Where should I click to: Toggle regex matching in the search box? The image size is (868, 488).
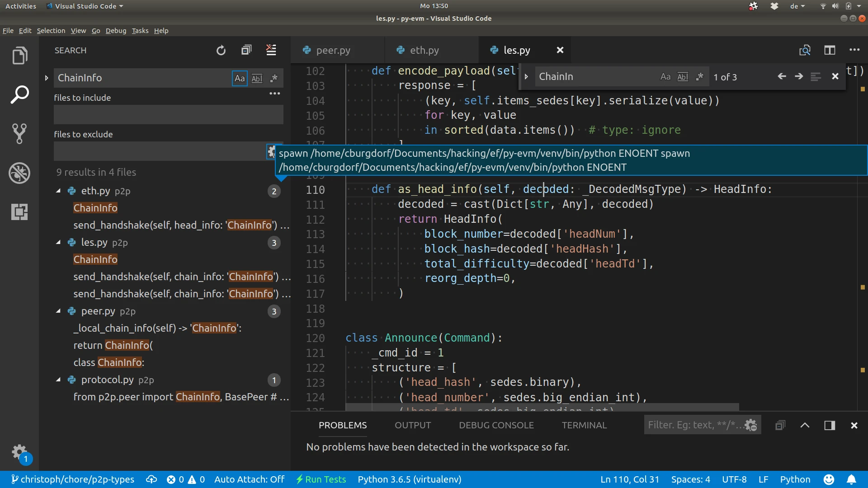(274, 78)
